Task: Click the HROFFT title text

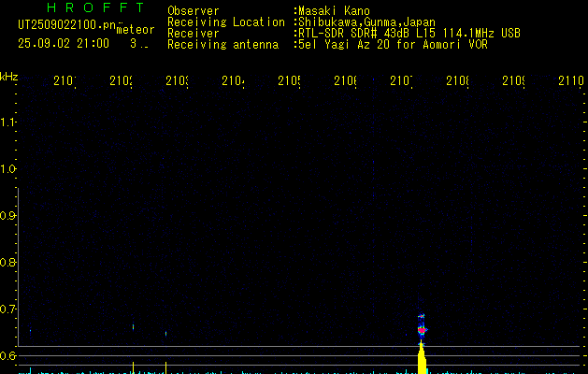Action: [96, 7]
